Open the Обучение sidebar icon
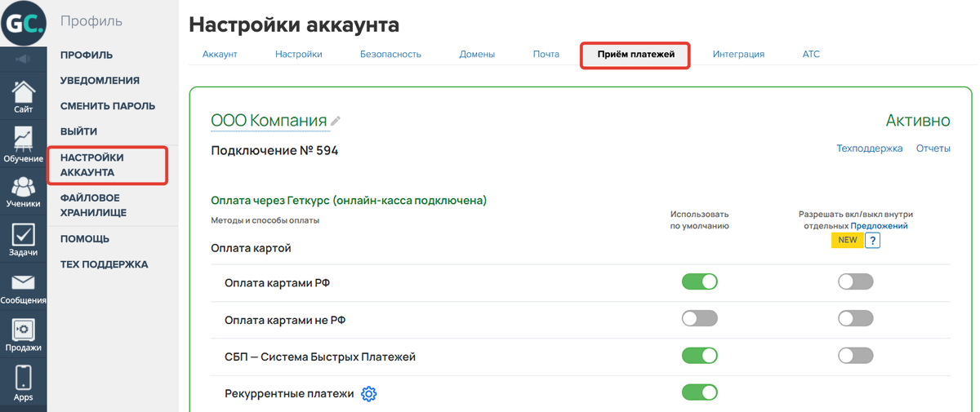The image size is (980, 412). point(23,144)
